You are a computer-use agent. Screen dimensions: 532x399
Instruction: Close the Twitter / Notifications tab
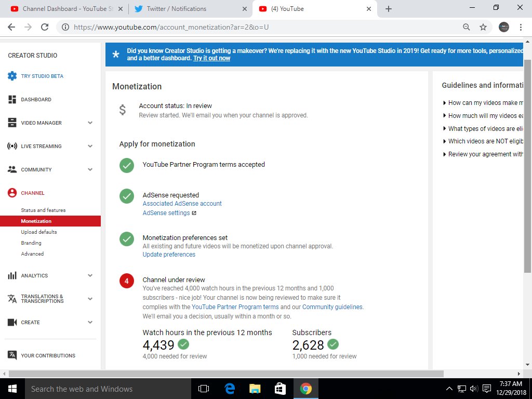pos(245,9)
